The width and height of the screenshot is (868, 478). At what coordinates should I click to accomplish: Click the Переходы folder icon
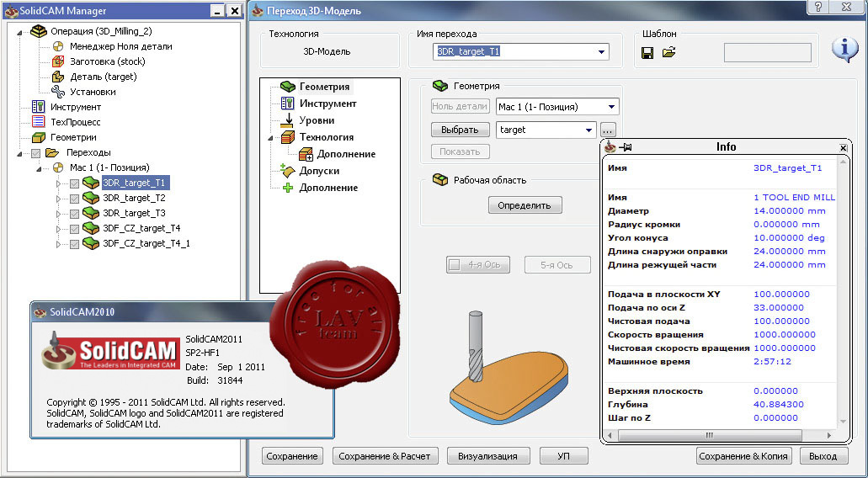(x=52, y=152)
